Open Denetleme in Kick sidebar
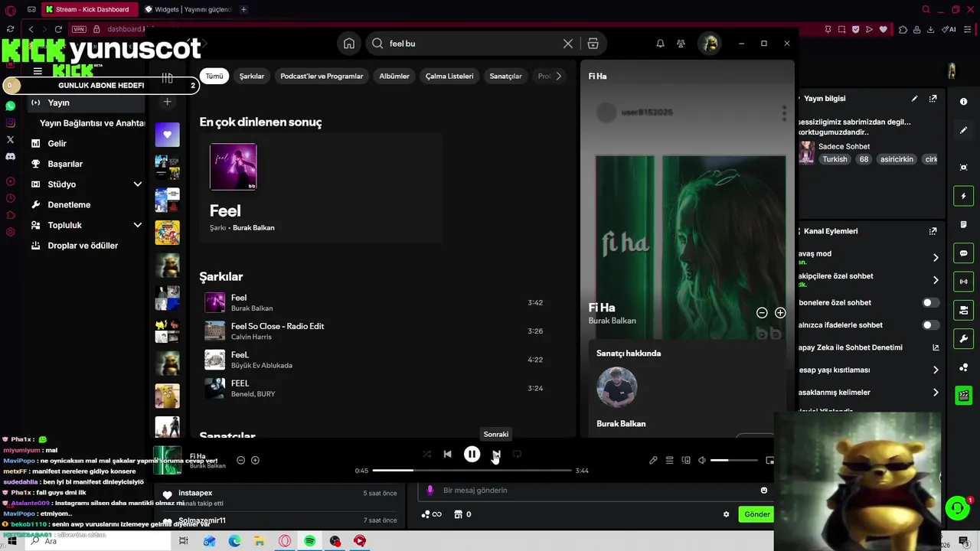The width and height of the screenshot is (980, 551). (x=69, y=205)
